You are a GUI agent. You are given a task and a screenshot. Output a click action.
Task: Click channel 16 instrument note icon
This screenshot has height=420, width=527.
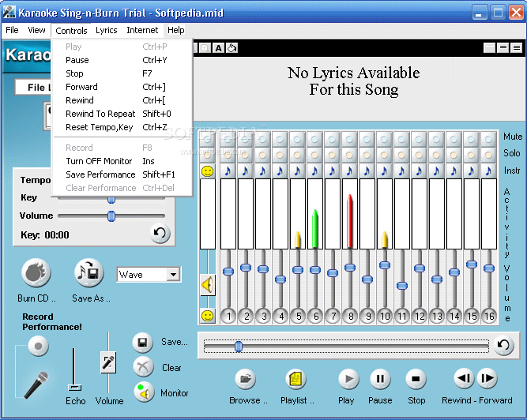489,171
